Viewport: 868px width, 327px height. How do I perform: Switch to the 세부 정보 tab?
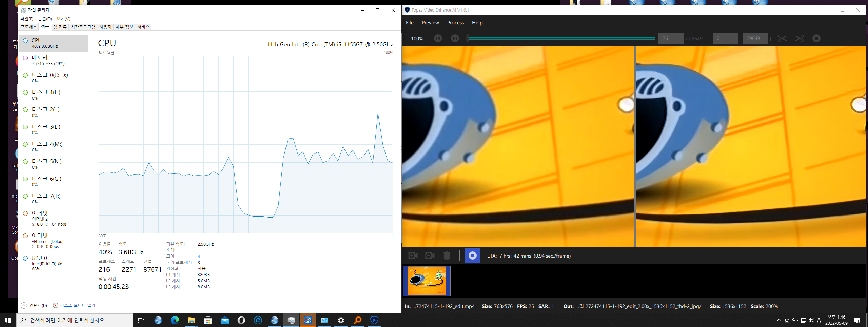coord(124,27)
